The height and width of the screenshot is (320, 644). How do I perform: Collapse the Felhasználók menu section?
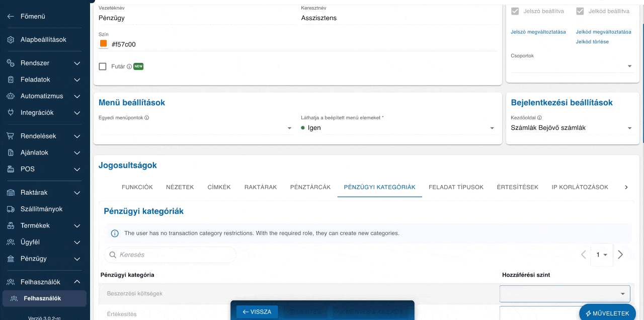pos(77,282)
